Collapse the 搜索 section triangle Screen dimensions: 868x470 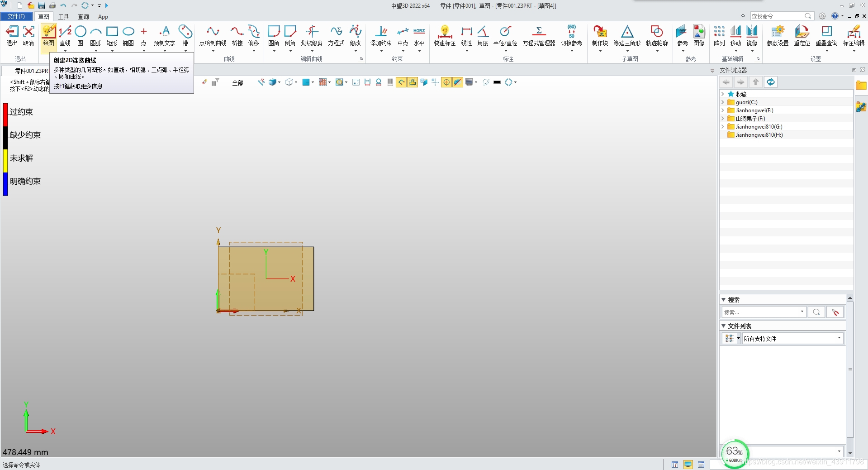[724, 300]
